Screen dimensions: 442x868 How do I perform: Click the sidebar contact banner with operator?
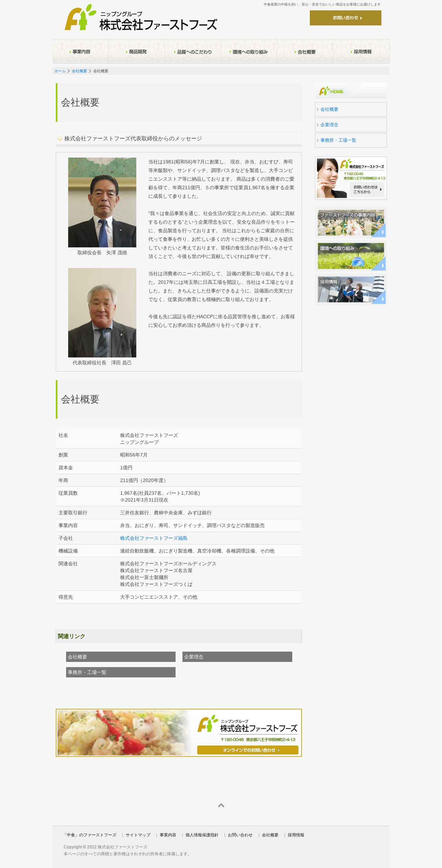(x=351, y=178)
